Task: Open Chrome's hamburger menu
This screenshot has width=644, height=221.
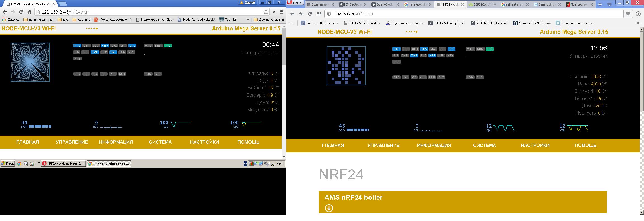Action: tap(281, 12)
